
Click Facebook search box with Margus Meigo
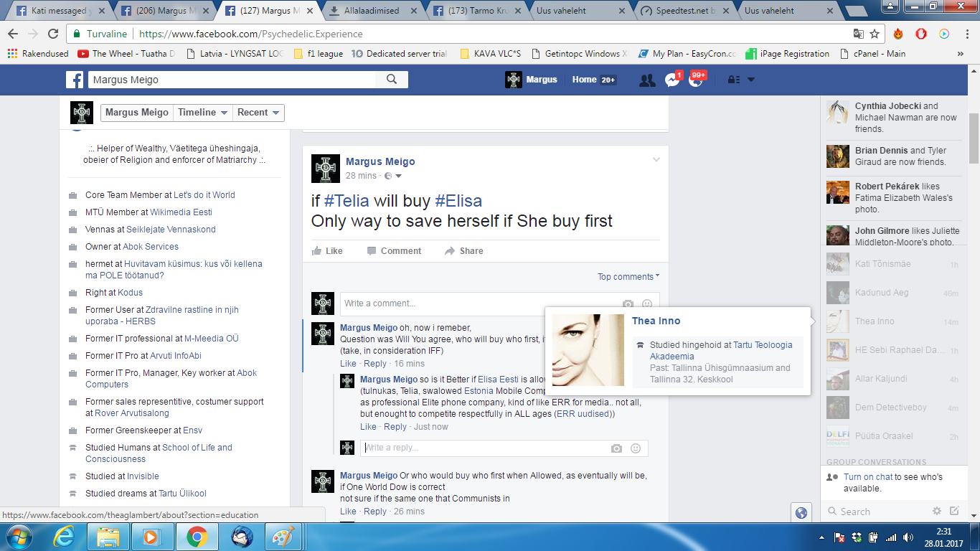[x=231, y=80]
